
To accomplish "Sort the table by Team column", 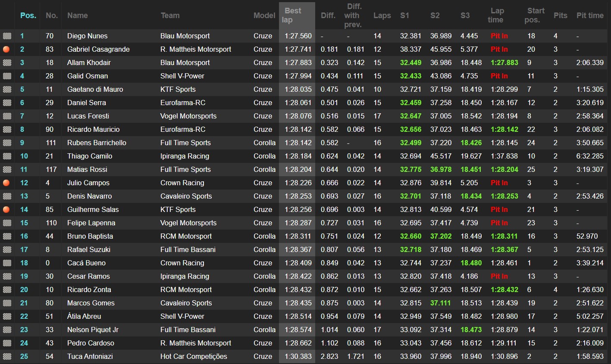I will point(170,16).
